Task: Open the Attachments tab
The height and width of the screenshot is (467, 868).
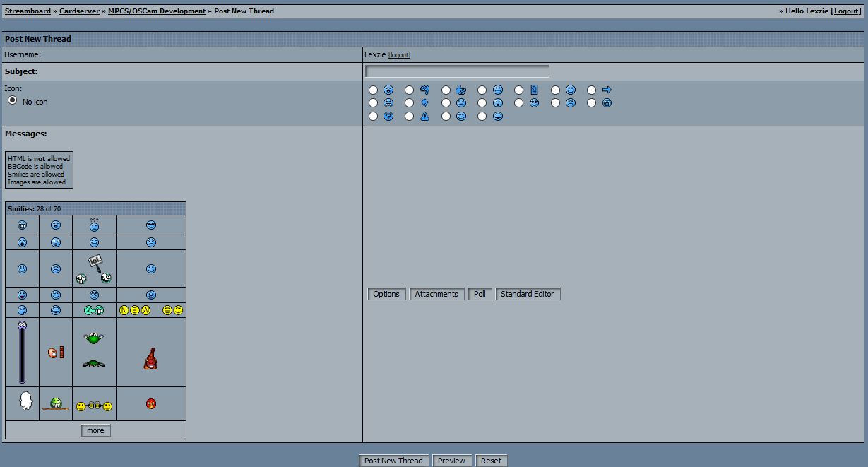Action: [436, 294]
